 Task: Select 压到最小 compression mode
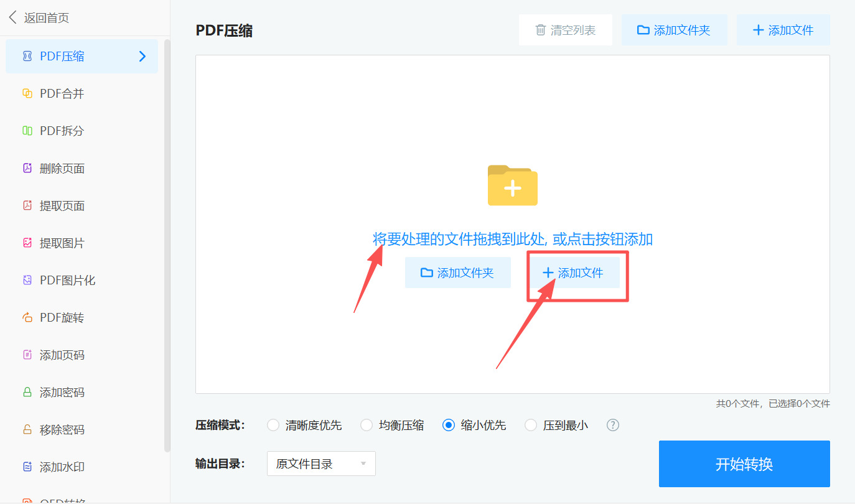coord(530,425)
